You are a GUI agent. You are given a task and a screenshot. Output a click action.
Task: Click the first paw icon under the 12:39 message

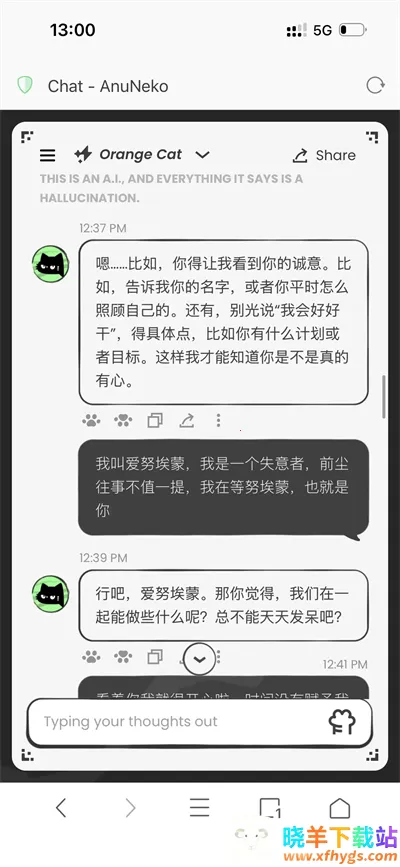tap(91, 657)
